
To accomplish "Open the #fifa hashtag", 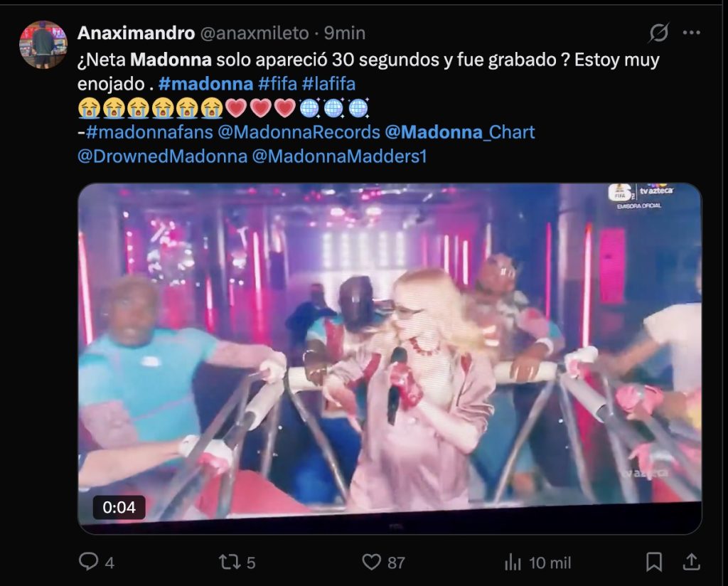I will tap(278, 84).
